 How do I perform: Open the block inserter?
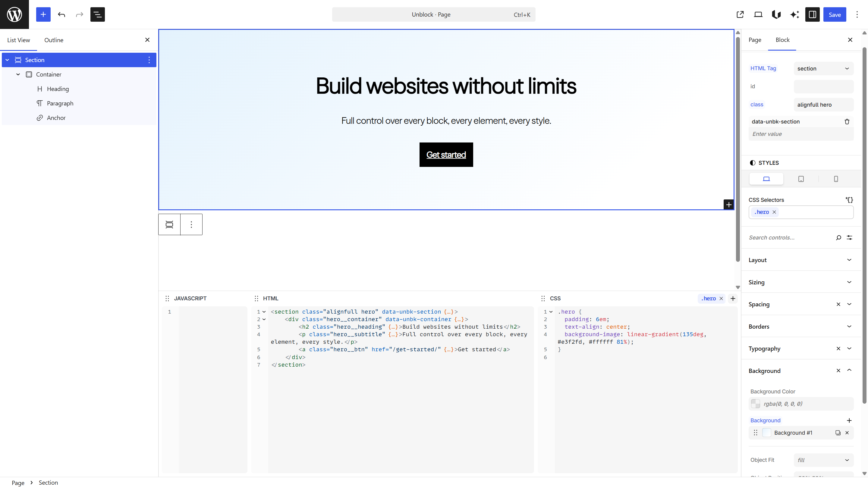43,14
